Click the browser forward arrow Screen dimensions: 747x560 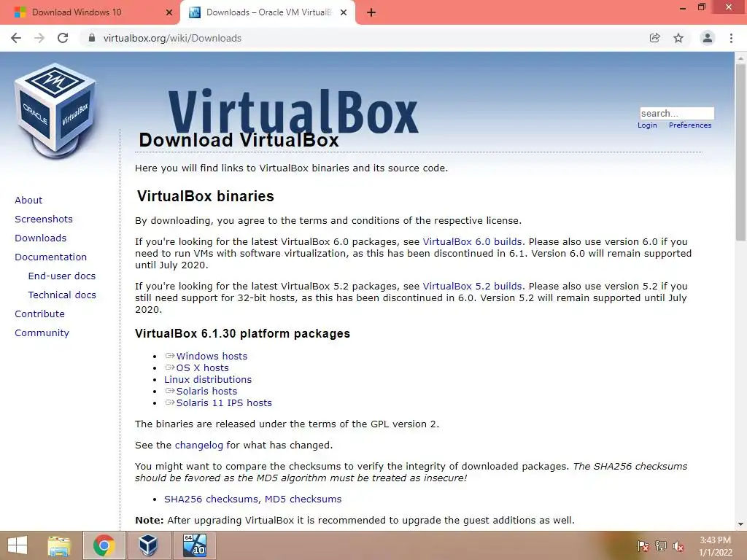(x=39, y=38)
